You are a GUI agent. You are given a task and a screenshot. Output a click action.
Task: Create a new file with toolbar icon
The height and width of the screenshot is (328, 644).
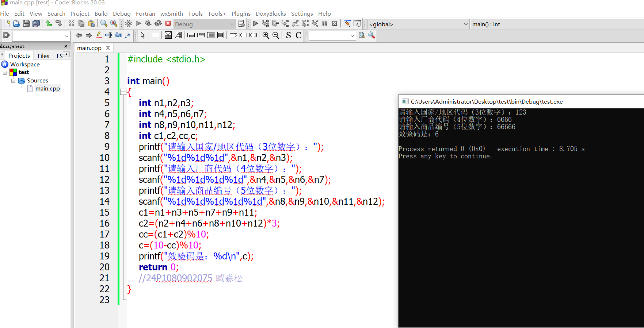coord(7,24)
